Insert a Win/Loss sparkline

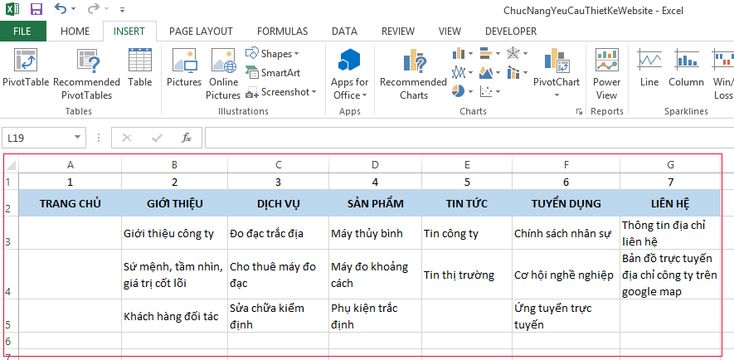[722, 74]
